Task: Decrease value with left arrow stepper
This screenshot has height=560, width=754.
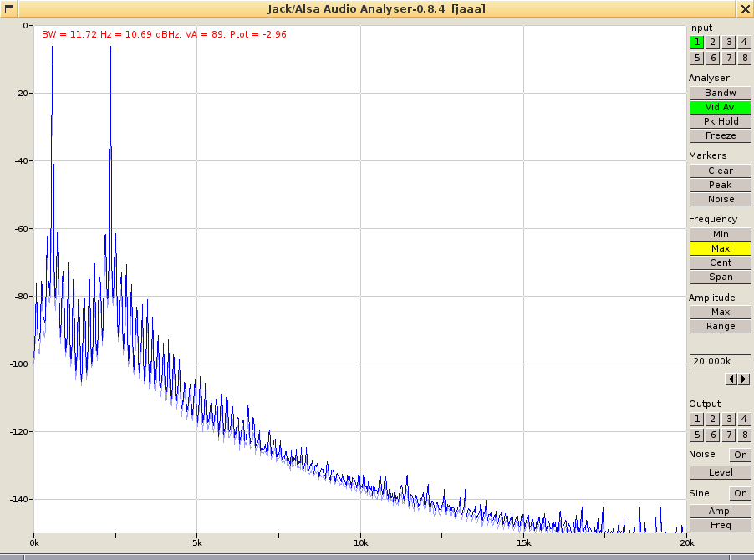Action: pyautogui.click(x=731, y=379)
